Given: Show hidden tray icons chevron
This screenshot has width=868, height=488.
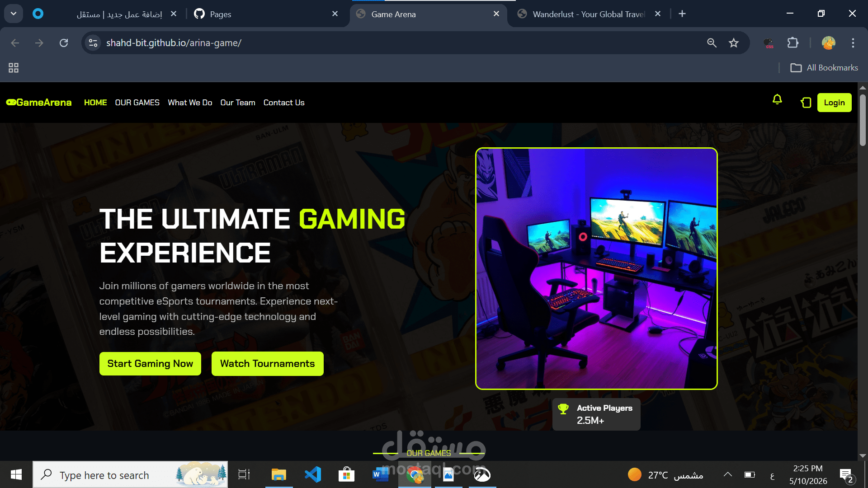Looking at the screenshot, I should pos(727,474).
